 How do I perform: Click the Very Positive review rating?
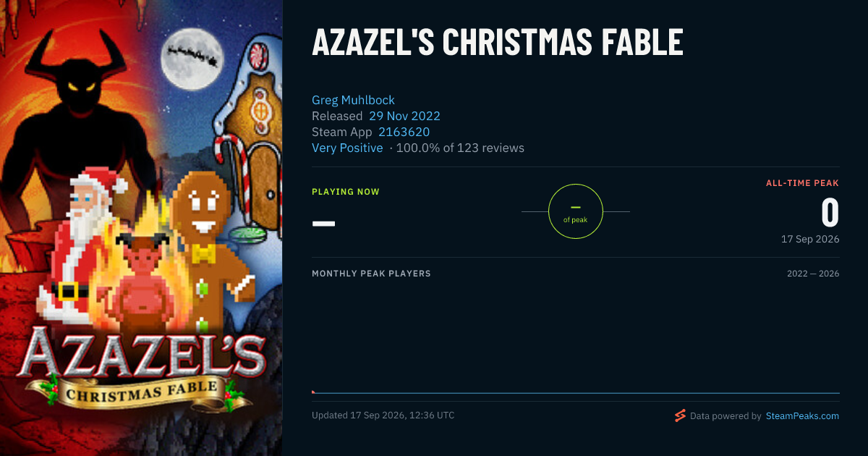347,148
